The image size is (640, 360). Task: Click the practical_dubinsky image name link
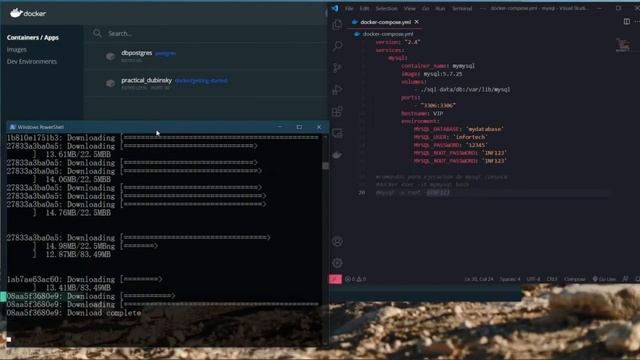pos(201,80)
